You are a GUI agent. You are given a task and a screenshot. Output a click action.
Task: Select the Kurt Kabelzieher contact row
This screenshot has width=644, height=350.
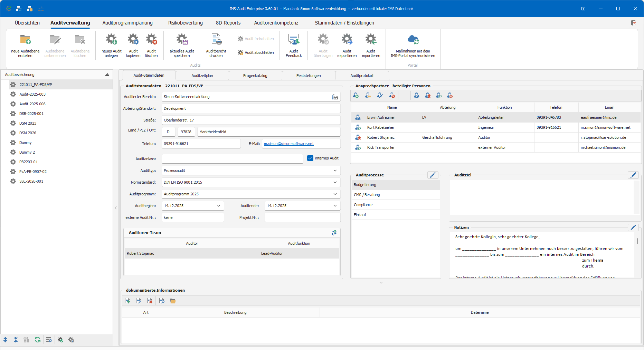496,127
